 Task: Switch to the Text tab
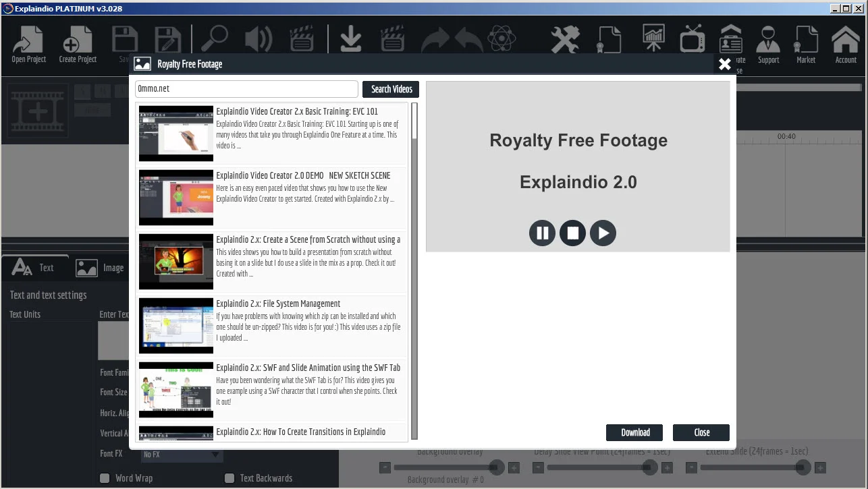coord(34,268)
